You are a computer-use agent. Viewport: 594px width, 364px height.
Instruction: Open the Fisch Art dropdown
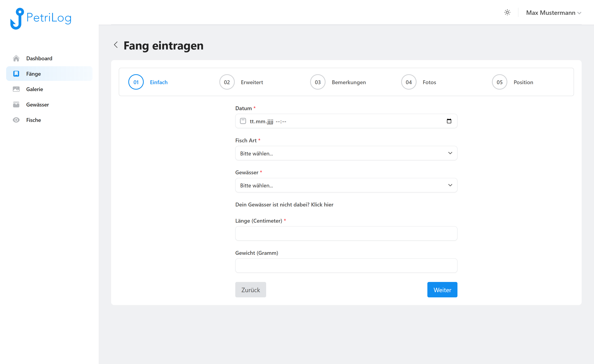point(346,153)
